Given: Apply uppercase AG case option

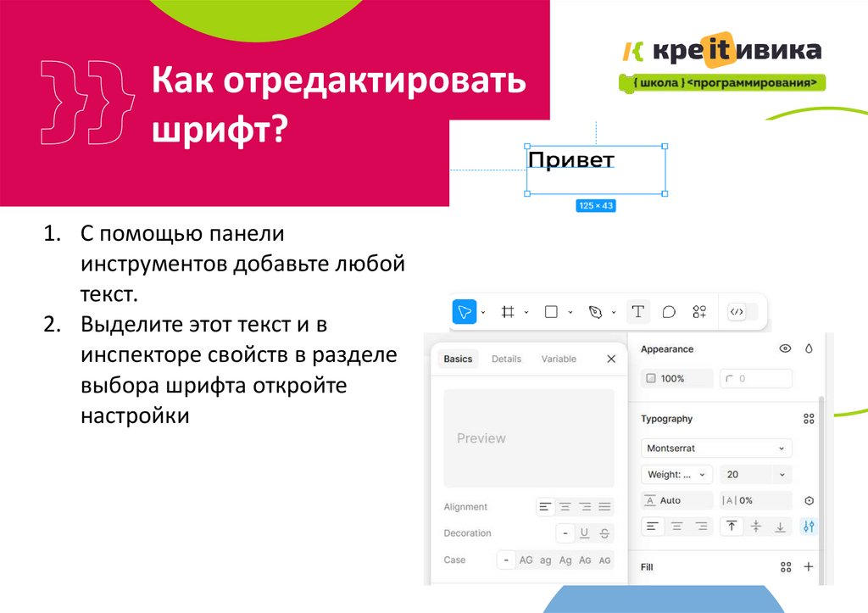Looking at the screenshot, I should pos(526,560).
